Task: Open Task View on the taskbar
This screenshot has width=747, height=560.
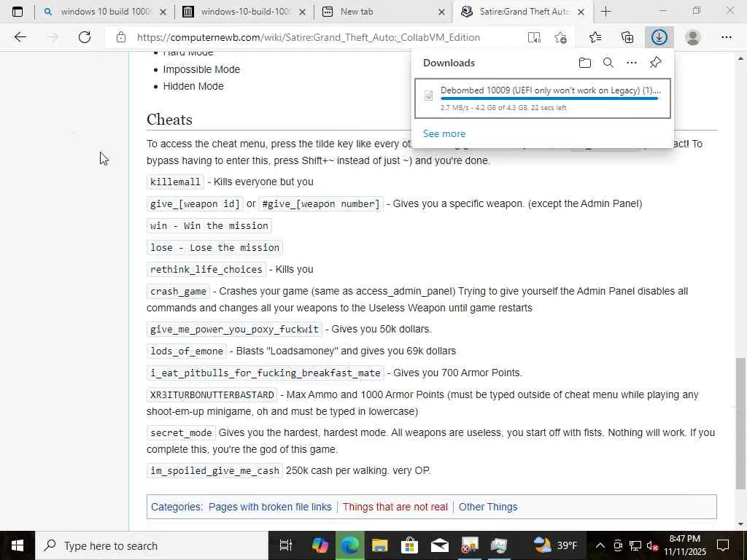Action: click(285, 545)
